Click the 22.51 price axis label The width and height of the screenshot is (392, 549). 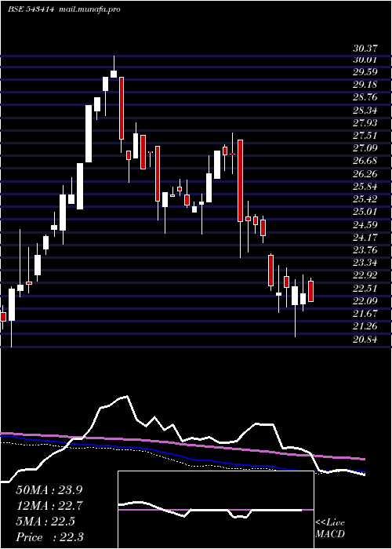click(365, 288)
